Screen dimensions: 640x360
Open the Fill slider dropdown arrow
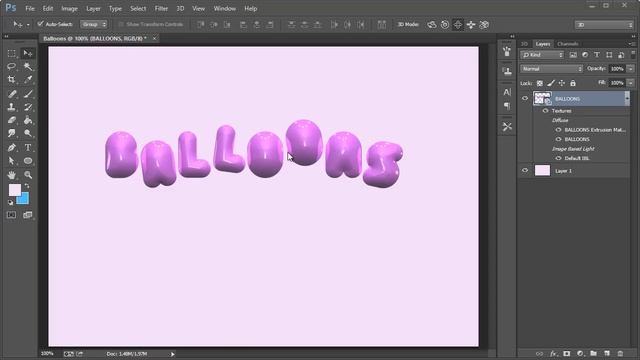(631, 83)
